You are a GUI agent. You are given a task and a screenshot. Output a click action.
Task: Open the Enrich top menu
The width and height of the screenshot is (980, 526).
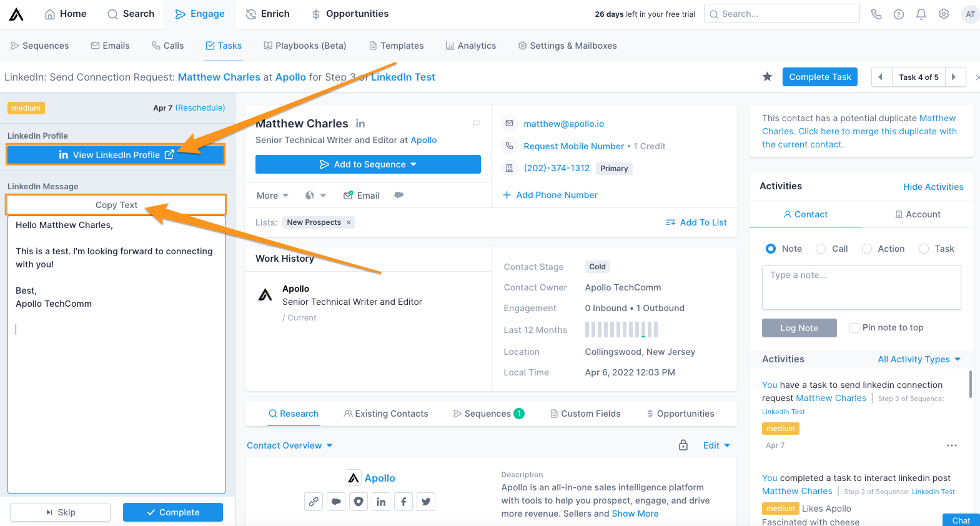coord(268,14)
